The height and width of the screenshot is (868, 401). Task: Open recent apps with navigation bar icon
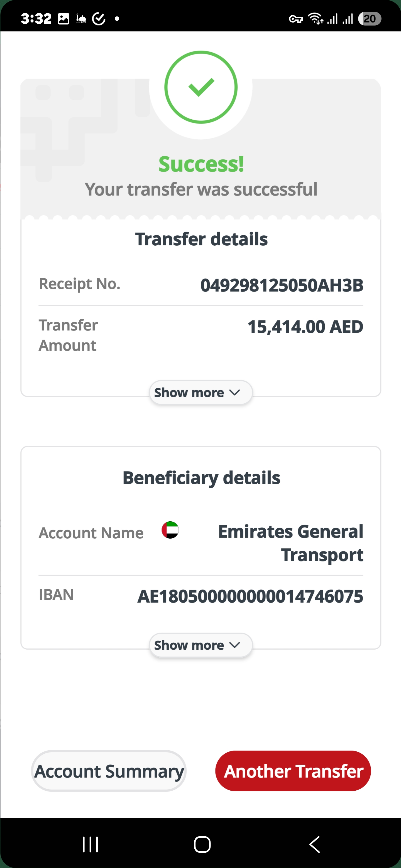[91, 844]
